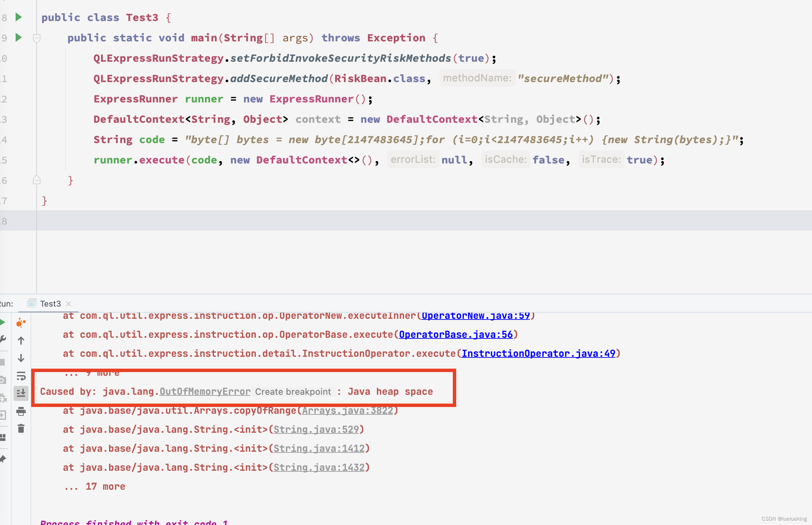Click the methodName: parameter hint
The width and height of the screenshot is (812, 525).
[x=477, y=78]
